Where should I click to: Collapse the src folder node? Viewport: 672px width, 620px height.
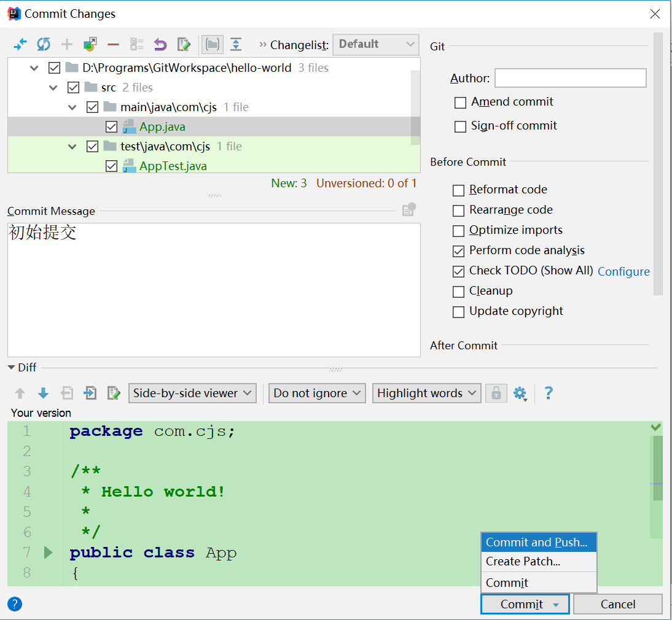click(53, 87)
